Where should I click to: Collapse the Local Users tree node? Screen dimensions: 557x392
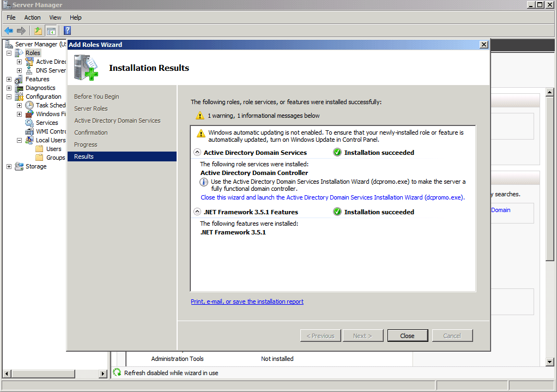[x=19, y=140]
